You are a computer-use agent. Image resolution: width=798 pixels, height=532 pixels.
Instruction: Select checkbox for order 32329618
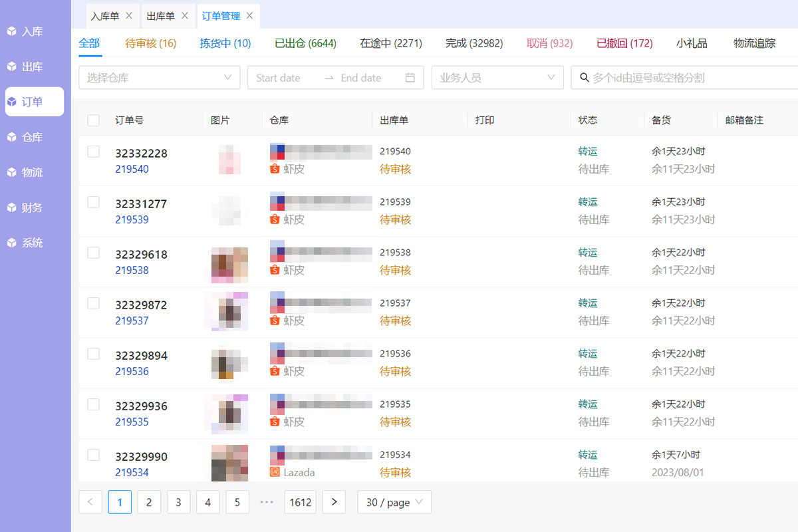(94, 253)
